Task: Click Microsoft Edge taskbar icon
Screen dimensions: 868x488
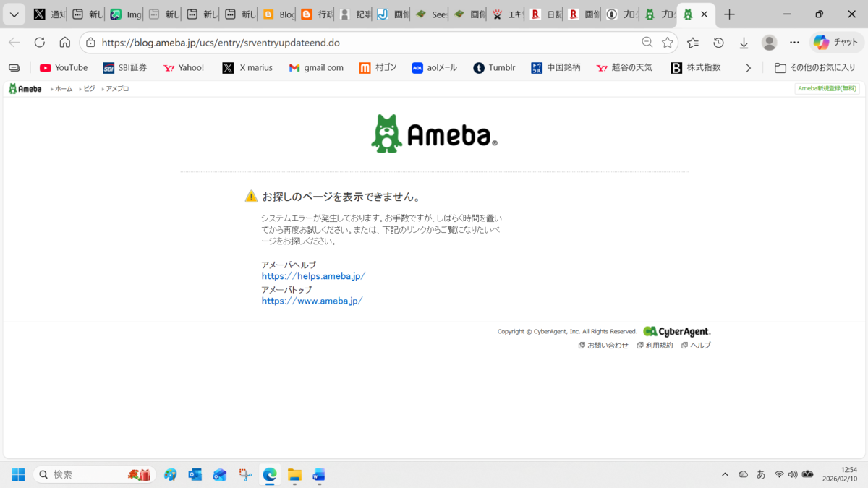Action: pos(270,474)
